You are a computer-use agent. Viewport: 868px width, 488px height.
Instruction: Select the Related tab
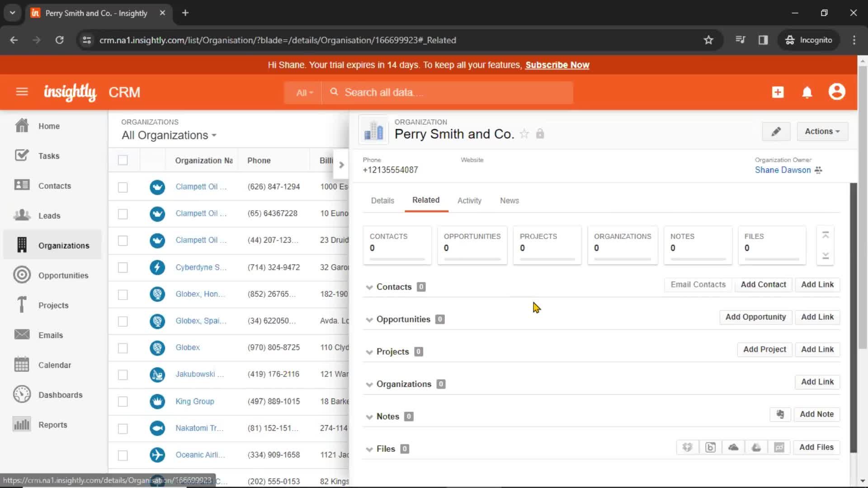click(x=426, y=200)
